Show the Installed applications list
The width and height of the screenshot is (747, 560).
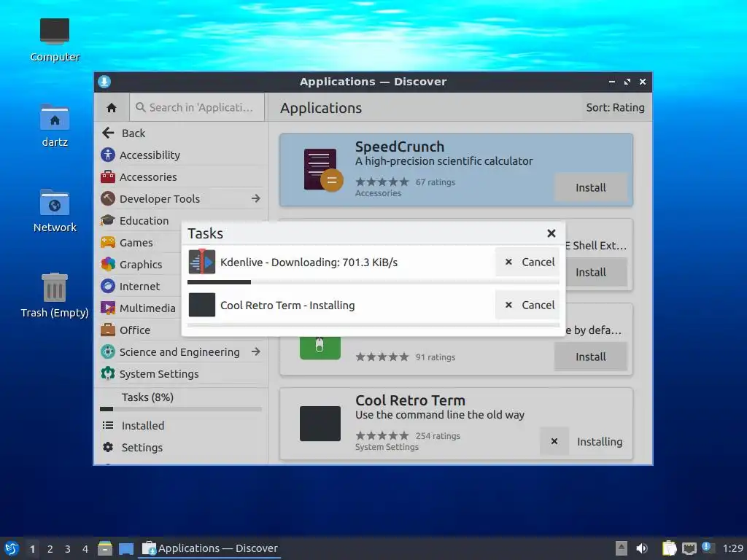pos(181,425)
